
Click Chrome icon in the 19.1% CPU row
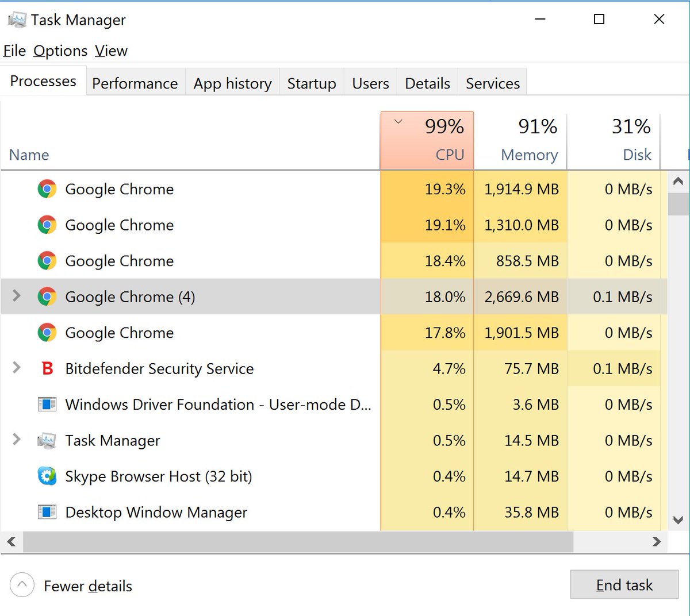click(47, 225)
